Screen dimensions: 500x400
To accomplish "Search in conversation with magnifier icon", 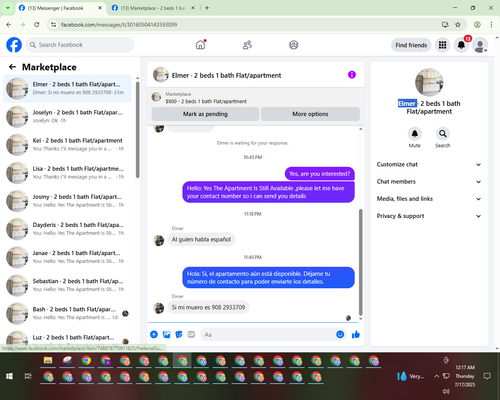I will pos(443,134).
